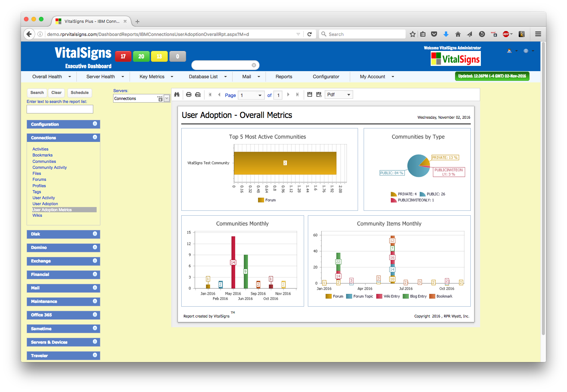567x392 pixels.
Task: Click the second print icon in the report toolbar
Action: (x=198, y=95)
